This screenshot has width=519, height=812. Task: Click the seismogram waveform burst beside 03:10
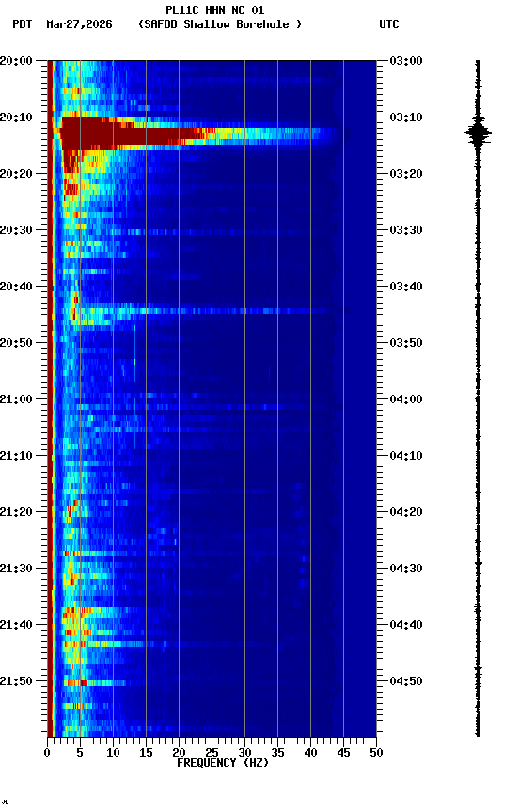click(x=477, y=133)
